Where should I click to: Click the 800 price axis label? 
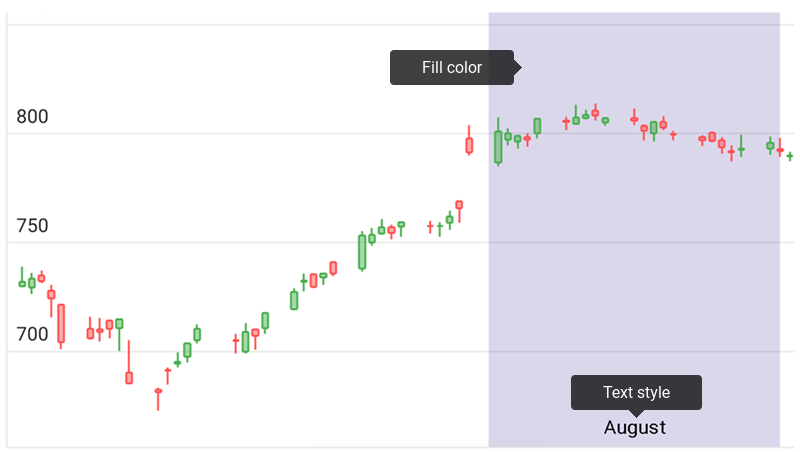click(x=32, y=117)
